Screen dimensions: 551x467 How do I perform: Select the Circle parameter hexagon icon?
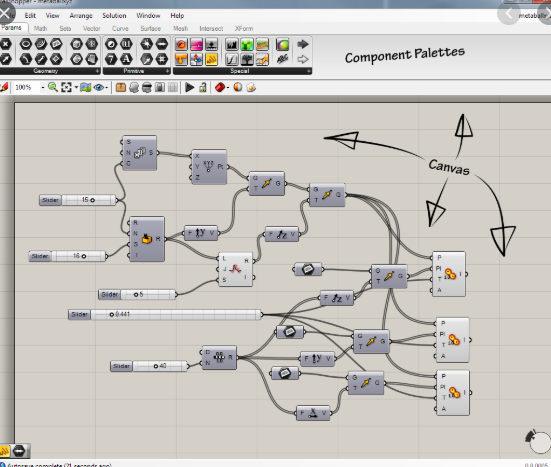(x=26, y=44)
